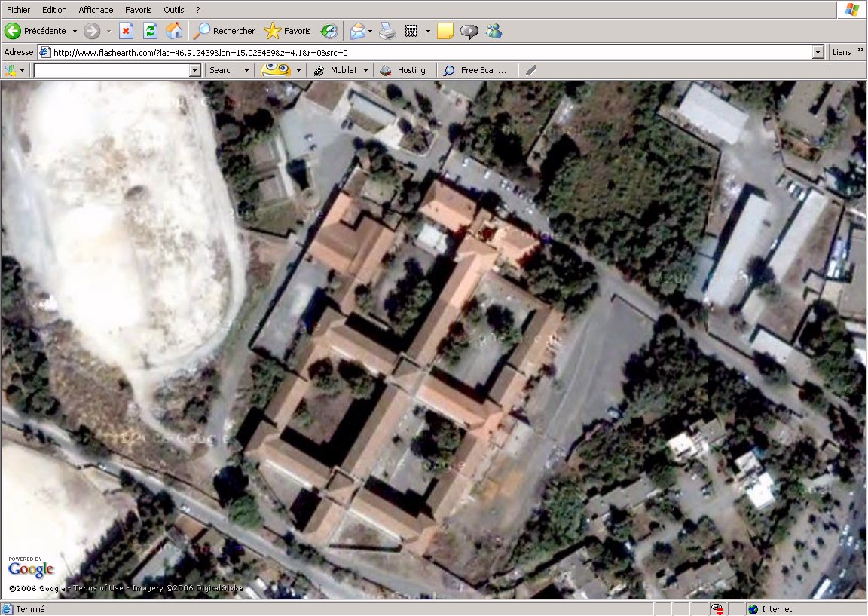Expand the Précédente history dropdown arrow
This screenshot has width=868, height=616.
(x=75, y=31)
